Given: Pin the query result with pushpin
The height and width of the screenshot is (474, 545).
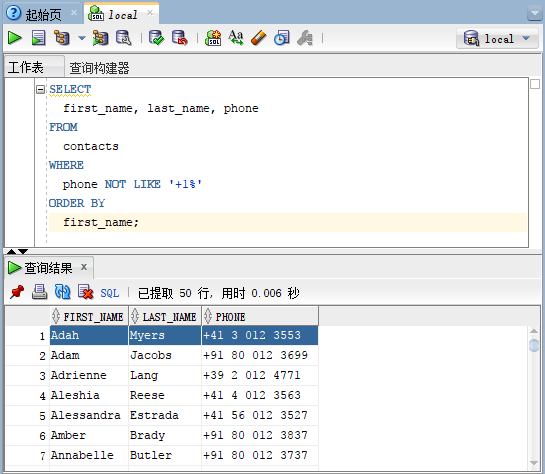Looking at the screenshot, I should (x=17, y=292).
